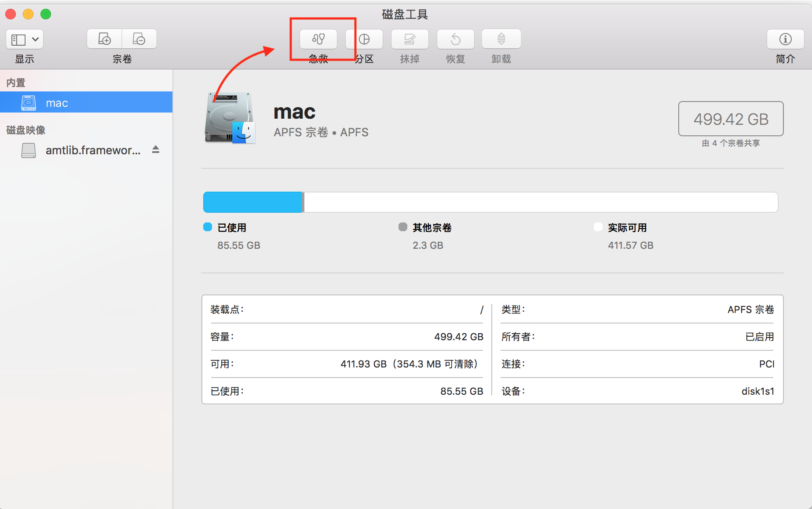Click the mac hard drive icon

230,118
